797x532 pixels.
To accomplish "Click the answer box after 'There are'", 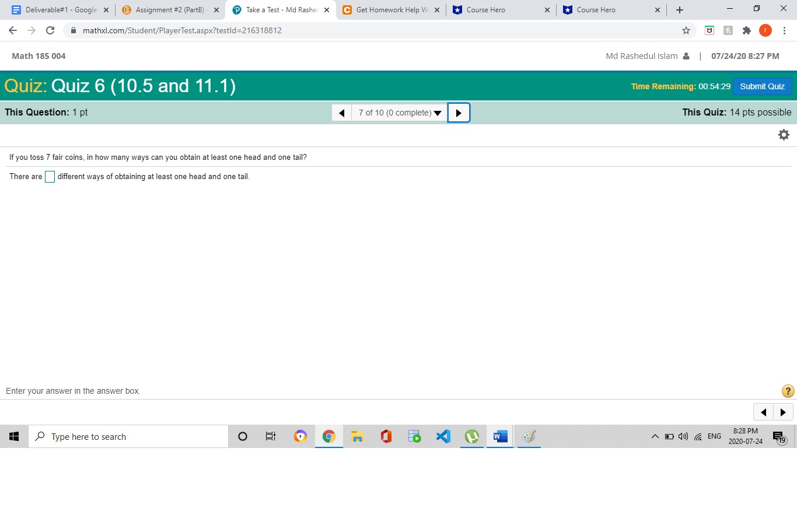I will pos(50,176).
